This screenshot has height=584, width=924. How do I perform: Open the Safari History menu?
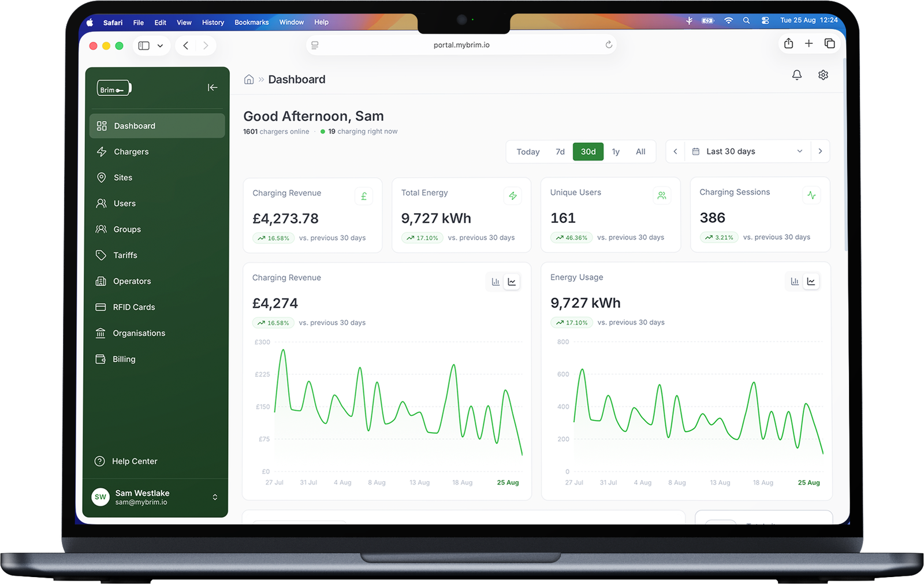pos(213,23)
